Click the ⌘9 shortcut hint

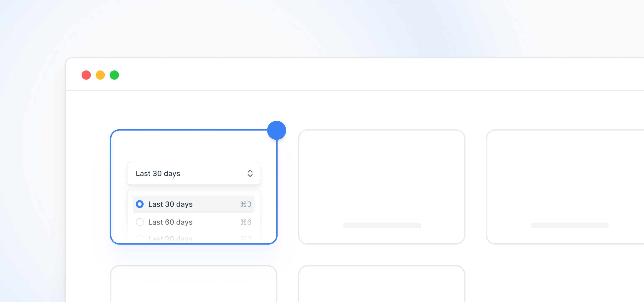click(x=246, y=238)
